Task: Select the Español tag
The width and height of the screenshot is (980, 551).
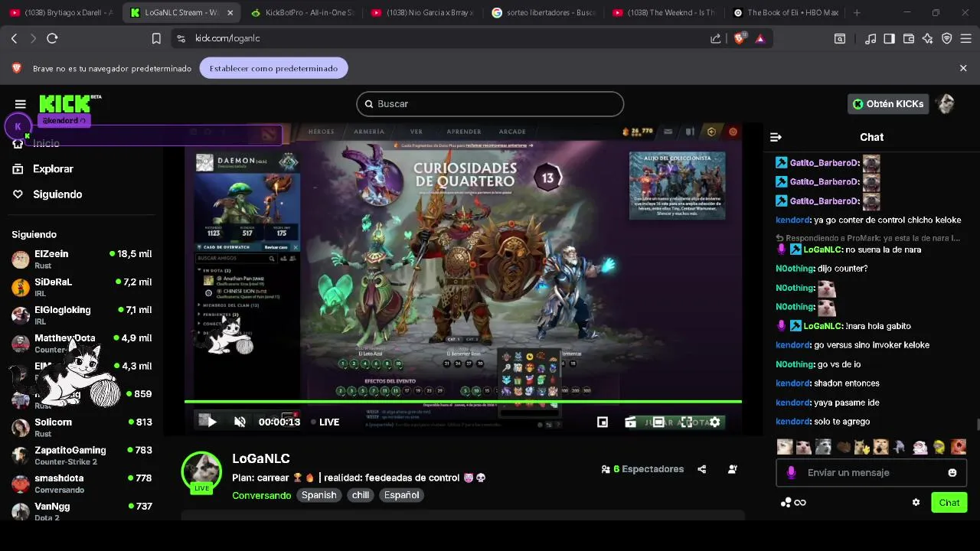Action: [x=401, y=495]
